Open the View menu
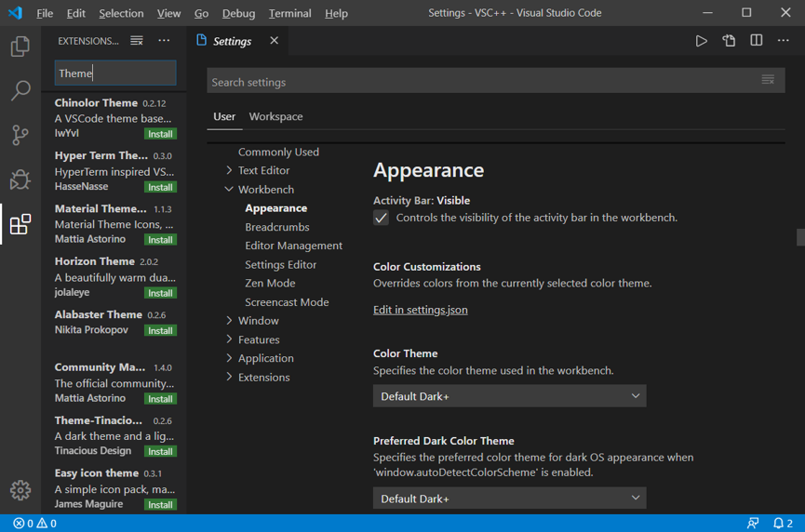 point(168,13)
